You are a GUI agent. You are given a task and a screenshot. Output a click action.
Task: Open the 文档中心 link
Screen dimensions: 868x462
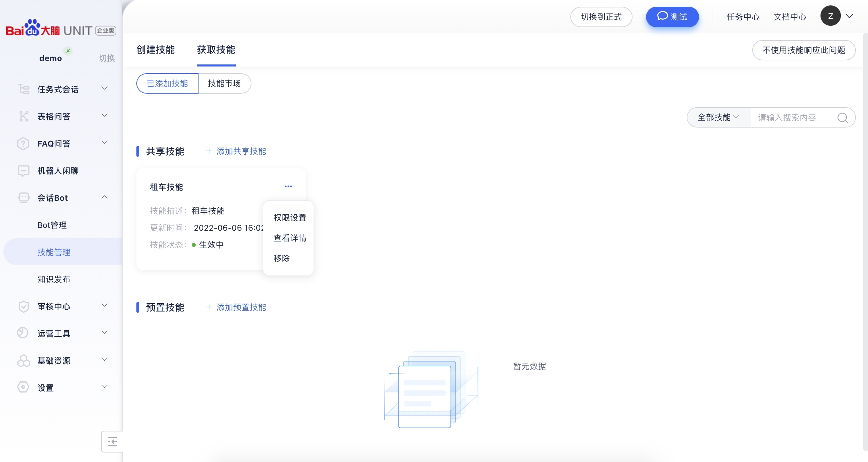tap(790, 17)
